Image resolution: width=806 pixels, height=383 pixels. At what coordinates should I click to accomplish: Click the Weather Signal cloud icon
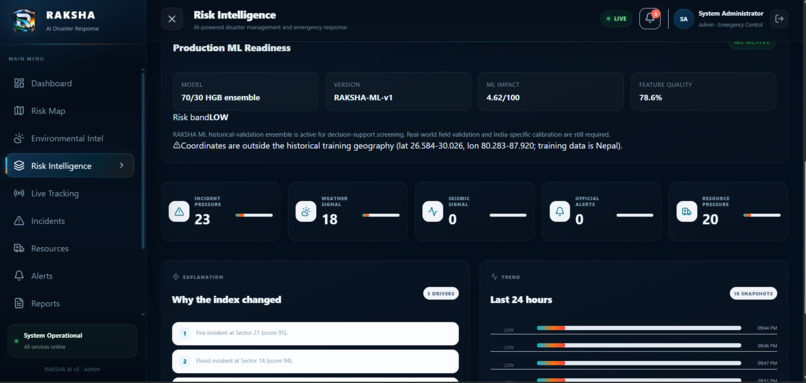pos(306,211)
